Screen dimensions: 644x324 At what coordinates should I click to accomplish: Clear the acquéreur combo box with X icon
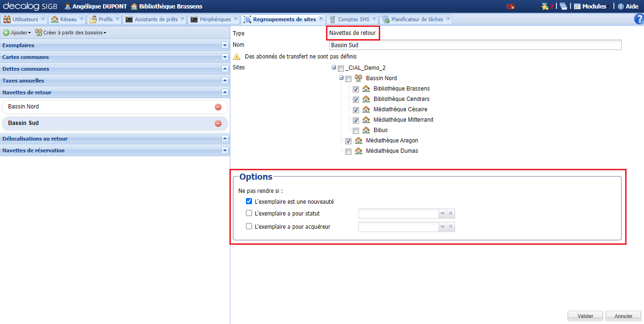(x=450, y=227)
